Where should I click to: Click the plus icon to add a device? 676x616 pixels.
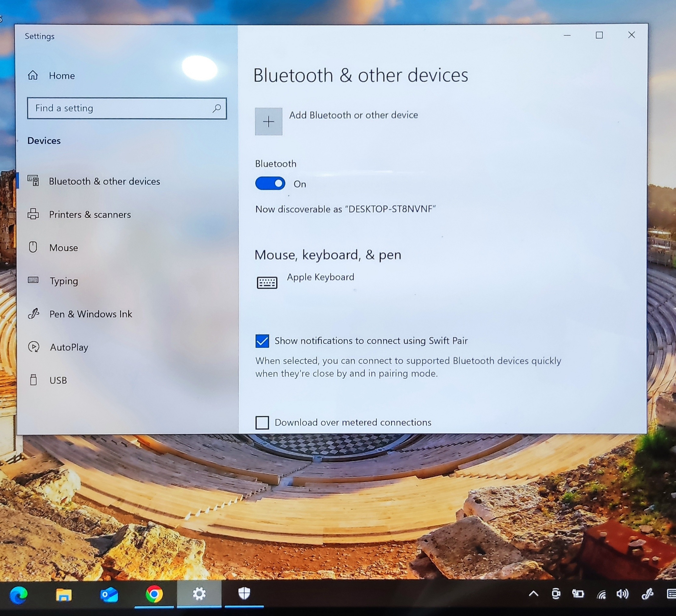(268, 122)
